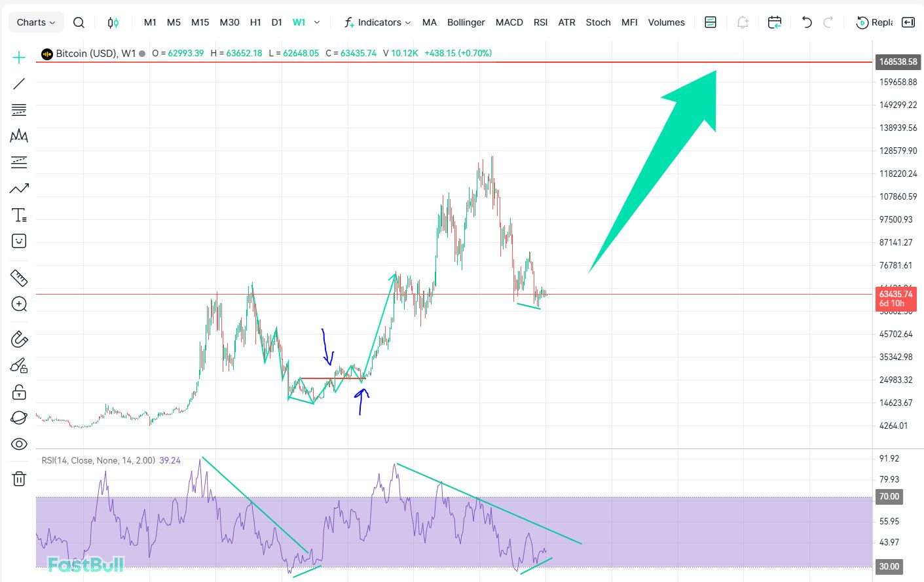
Task: Toggle magnet snap mode
Action: tap(19, 339)
